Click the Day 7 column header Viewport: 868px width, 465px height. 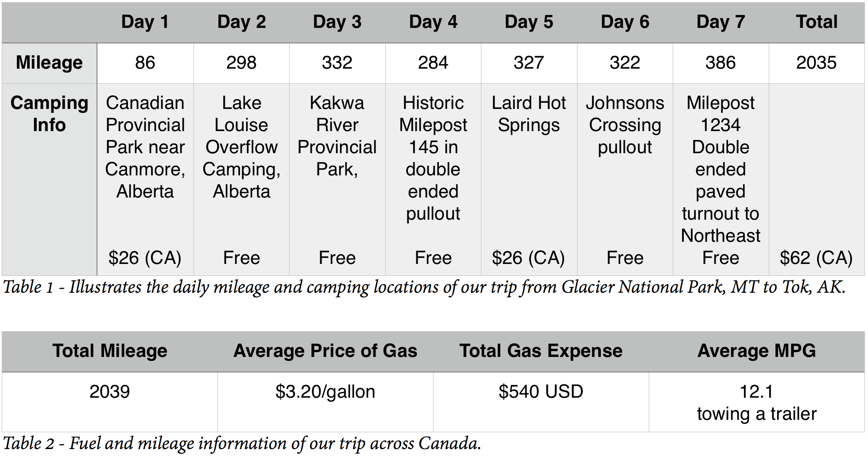tap(721, 22)
